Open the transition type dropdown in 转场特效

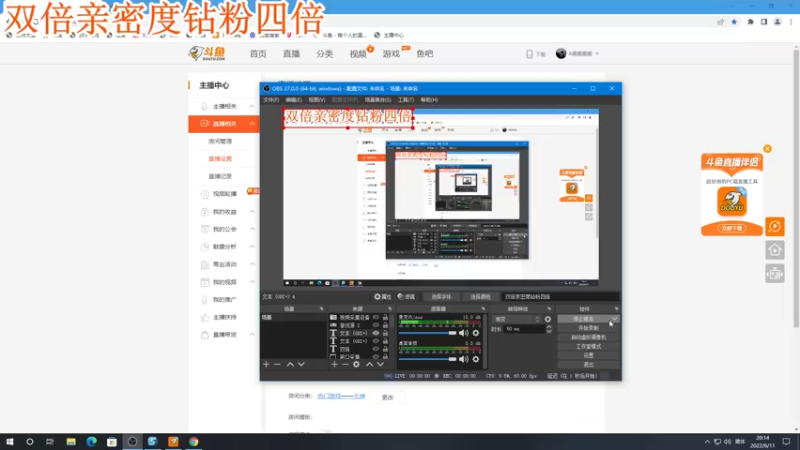coord(516,319)
